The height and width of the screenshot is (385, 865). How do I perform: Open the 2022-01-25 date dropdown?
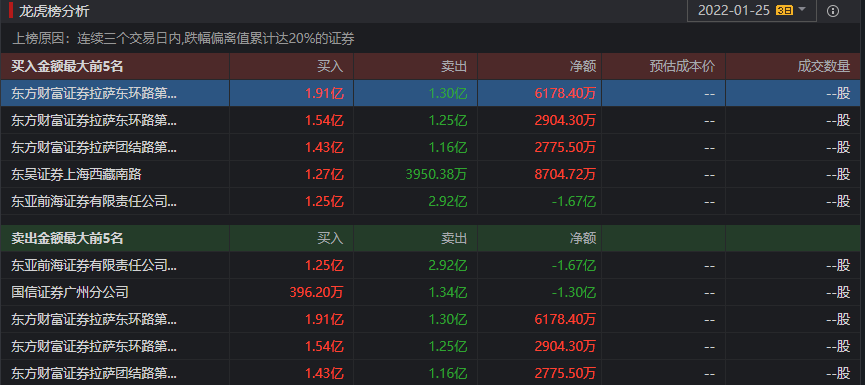751,10
